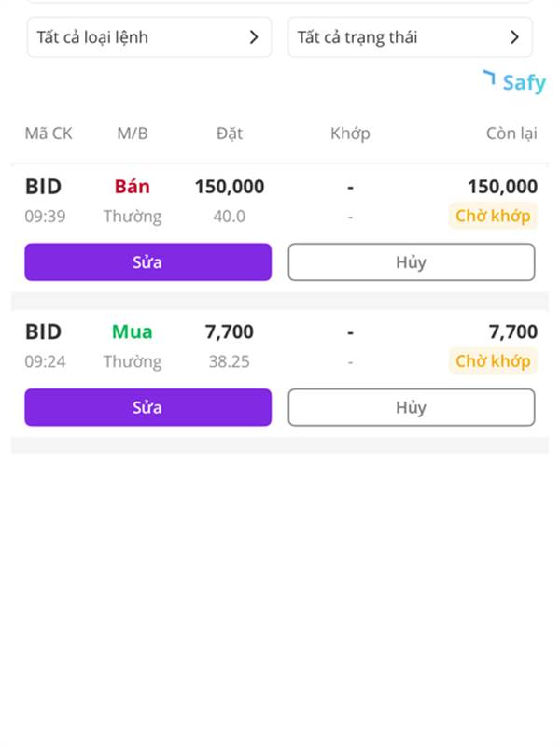Tap the 'Chờ khớp' status on sell order
560x747 pixels.
(x=493, y=217)
